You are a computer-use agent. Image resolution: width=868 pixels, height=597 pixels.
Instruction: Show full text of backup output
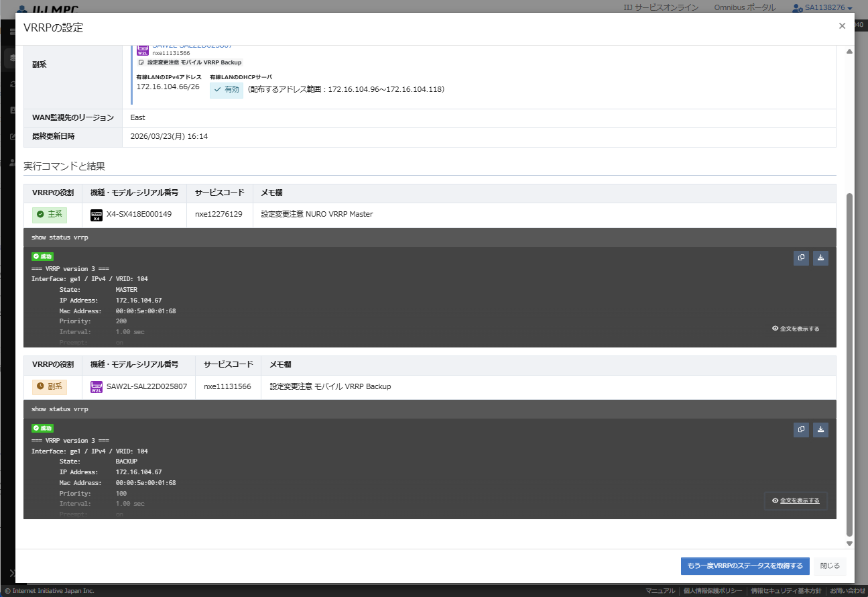(796, 500)
